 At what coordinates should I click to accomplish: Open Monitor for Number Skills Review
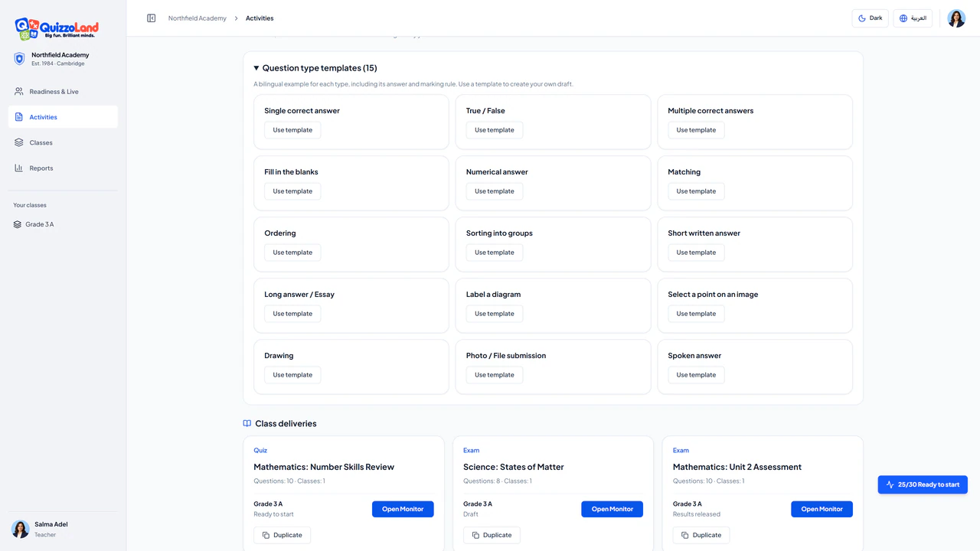click(403, 509)
